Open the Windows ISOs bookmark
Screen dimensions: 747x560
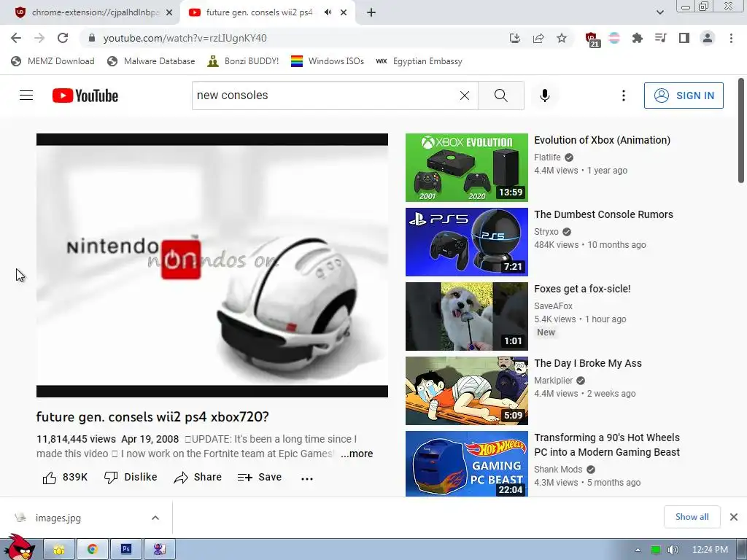[x=328, y=61]
